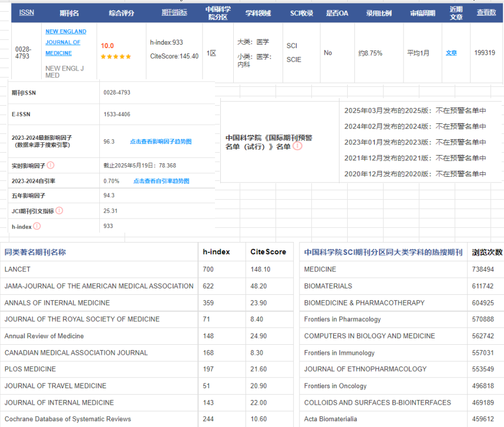504x427 pixels.
Task: Select the CiteScore:145.40 value
Action: click(174, 56)
